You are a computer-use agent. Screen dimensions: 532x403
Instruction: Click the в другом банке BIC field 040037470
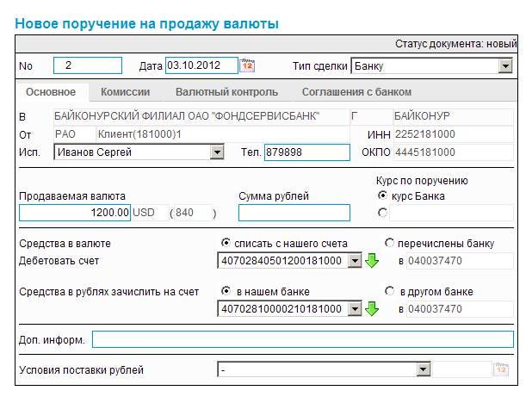tap(460, 309)
